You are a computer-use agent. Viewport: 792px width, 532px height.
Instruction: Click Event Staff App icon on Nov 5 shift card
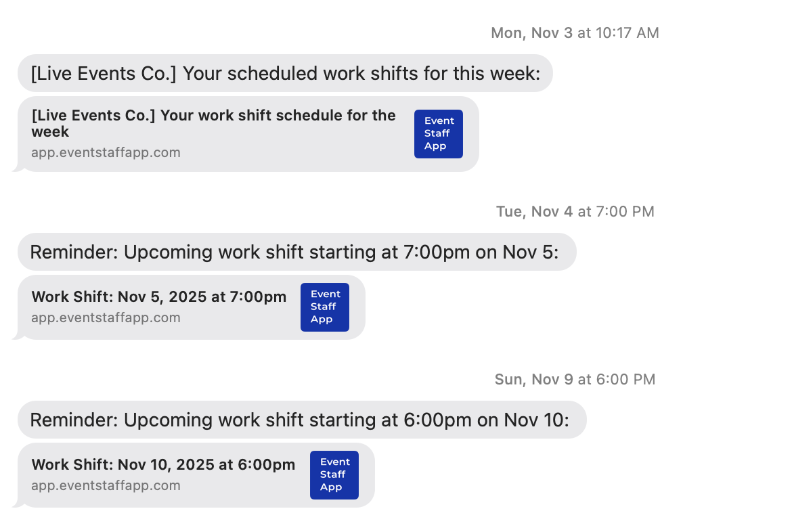324,307
